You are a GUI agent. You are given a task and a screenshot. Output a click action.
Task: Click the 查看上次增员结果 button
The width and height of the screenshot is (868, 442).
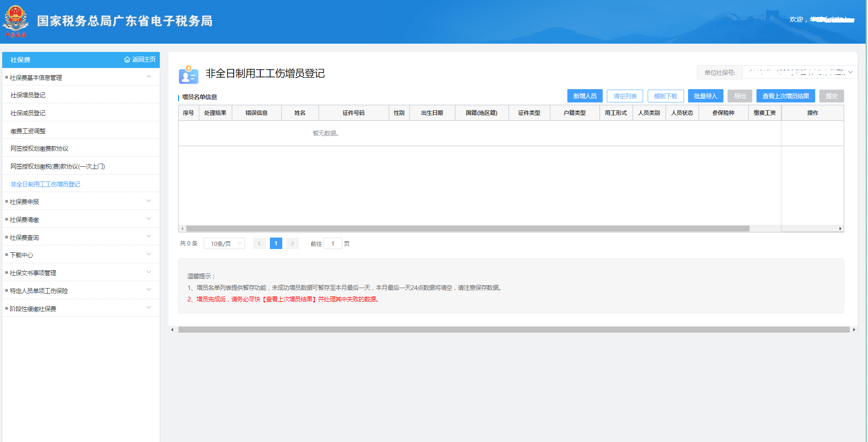[785, 96]
